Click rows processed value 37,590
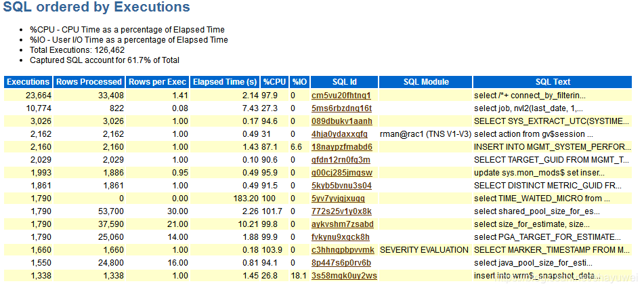Image resolution: width=644 pixels, height=290 pixels. [110, 224]
